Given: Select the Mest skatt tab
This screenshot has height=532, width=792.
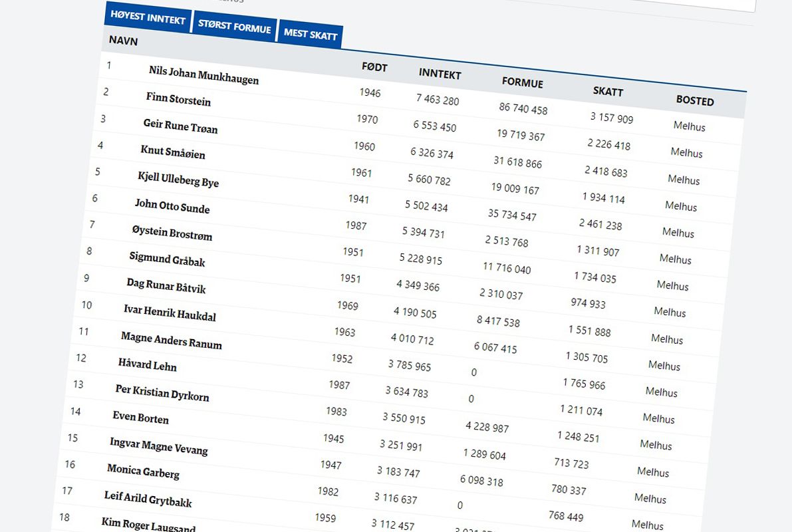Looking at the screenshot, I should pyautogui.click(x=311, y=33).
